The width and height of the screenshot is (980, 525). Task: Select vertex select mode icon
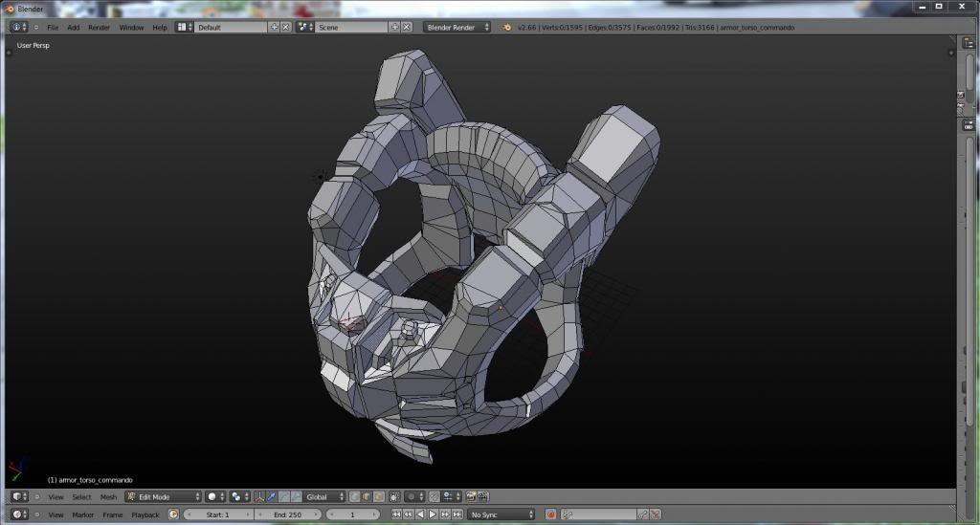tap(355, 497)
